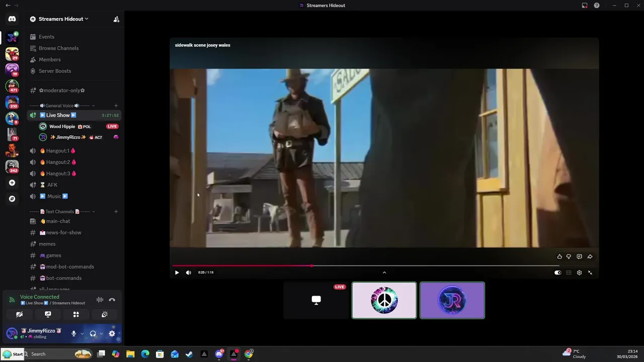This screenshot has width=644, height=362.
Task: Open Steam from the taskbar
Action: point(189,354)
